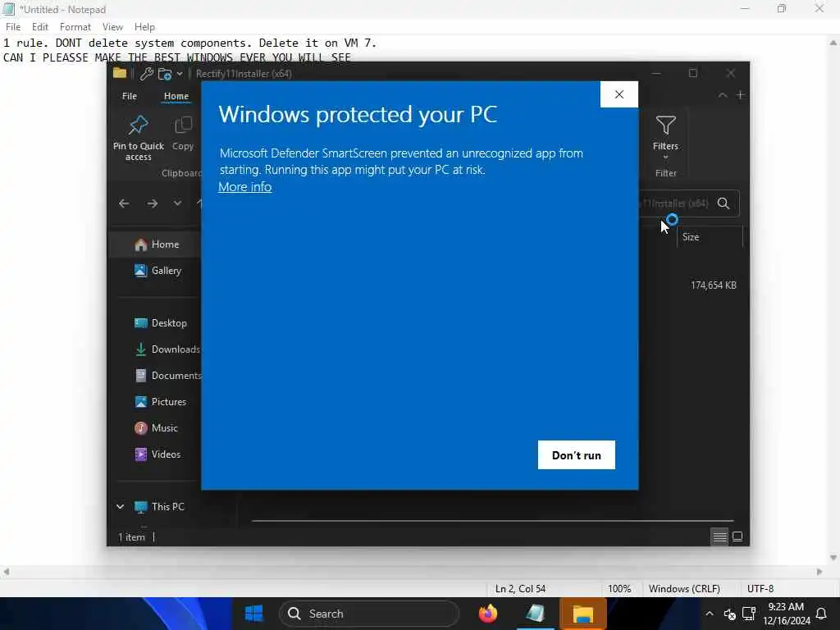This screenshot has height=630, width=840.
Task: Open Notepad View menu
Action: point(112,27)
